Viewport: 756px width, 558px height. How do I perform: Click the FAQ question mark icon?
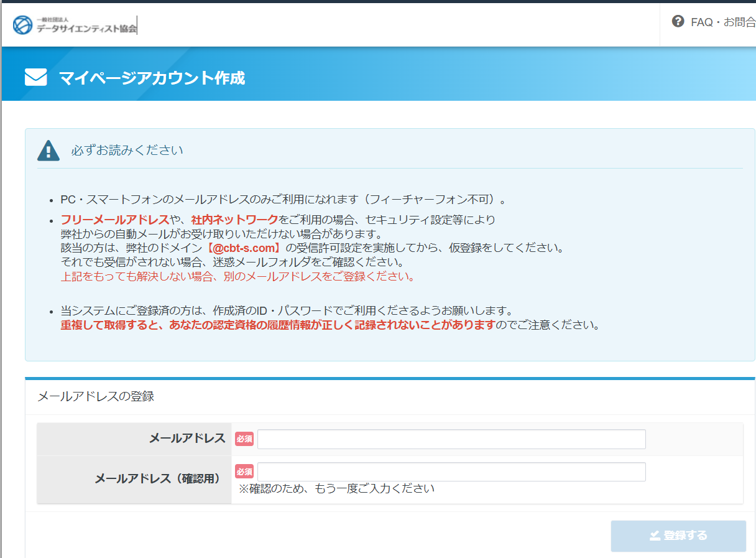[x=678, y=22]
